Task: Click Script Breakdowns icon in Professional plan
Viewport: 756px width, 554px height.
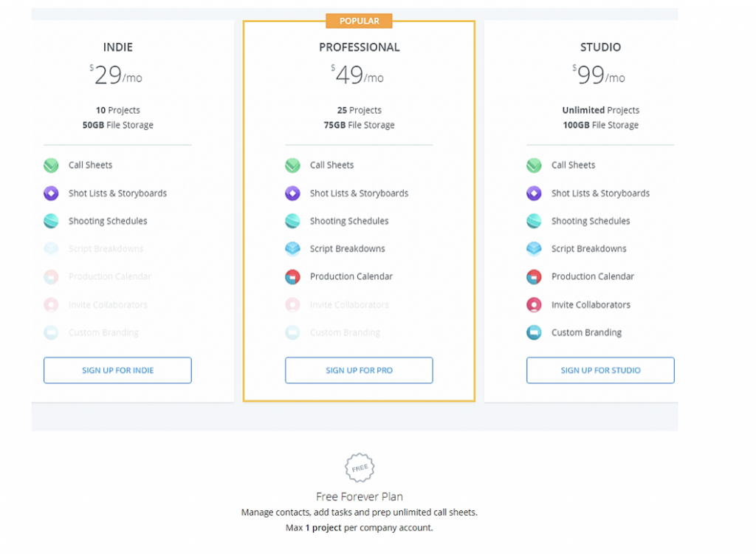Action: pos(292,249)
